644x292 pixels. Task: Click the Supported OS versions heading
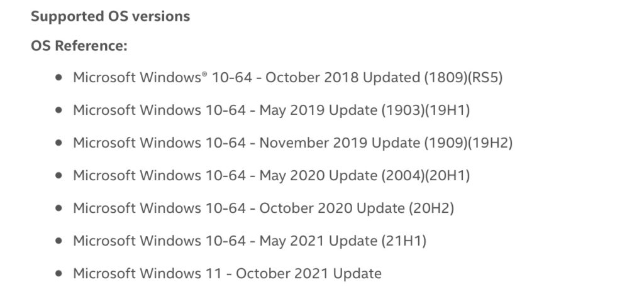point(111,16)
